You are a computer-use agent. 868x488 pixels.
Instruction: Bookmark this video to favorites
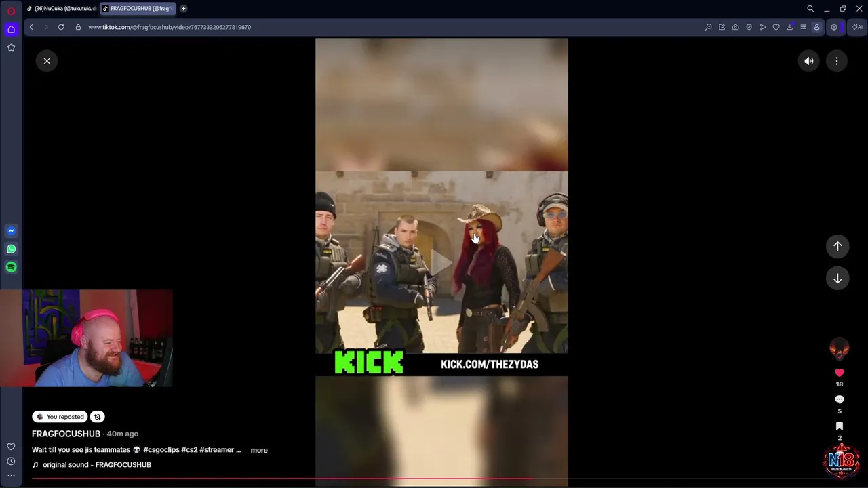(840, 426)
